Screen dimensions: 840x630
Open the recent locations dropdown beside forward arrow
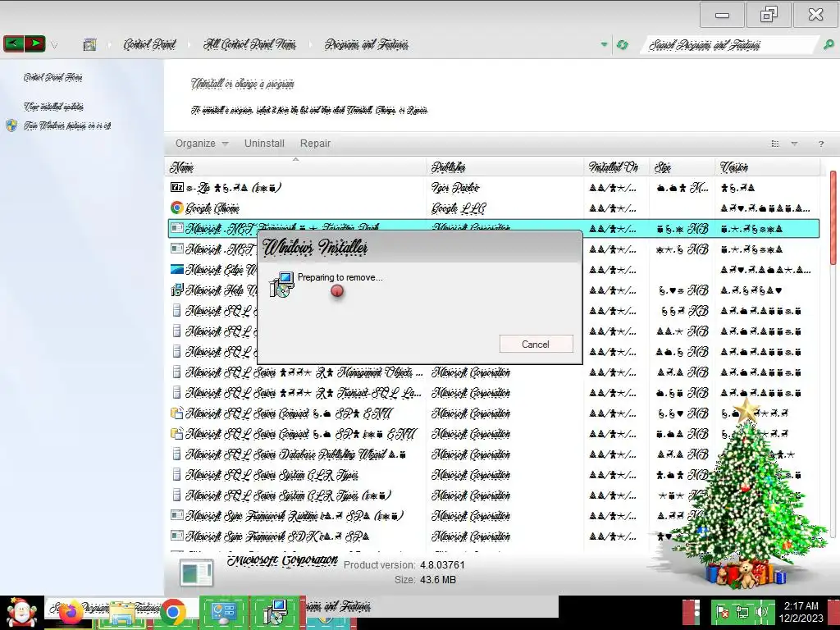54,45
